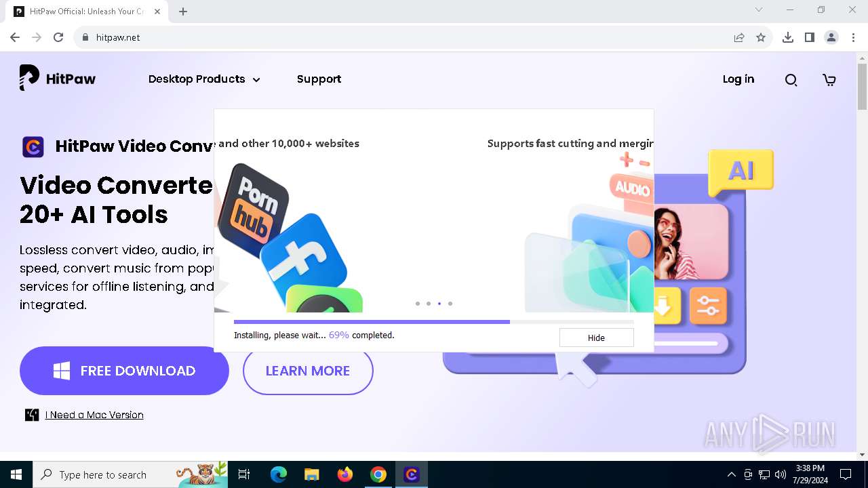Viewport: 868px width, 488px height.
Task: Close the HitPaw Official tab
Action: coord(156,12)
